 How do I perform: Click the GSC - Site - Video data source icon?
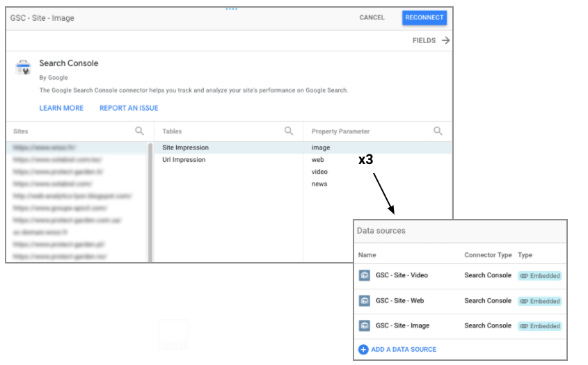pyautogui.click(x=364, y=275)
